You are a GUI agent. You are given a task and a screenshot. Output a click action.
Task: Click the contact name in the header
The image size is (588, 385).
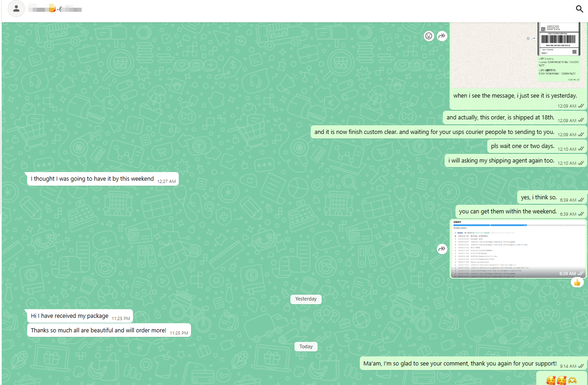[55, 9]
